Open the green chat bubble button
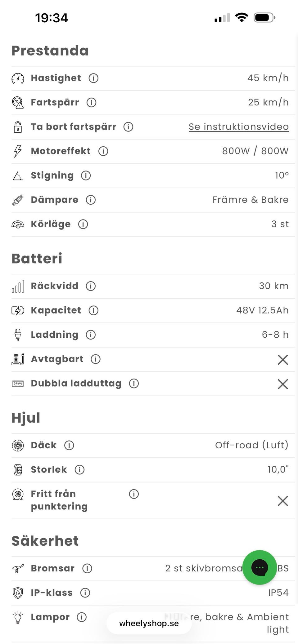 tap(260, 567)
